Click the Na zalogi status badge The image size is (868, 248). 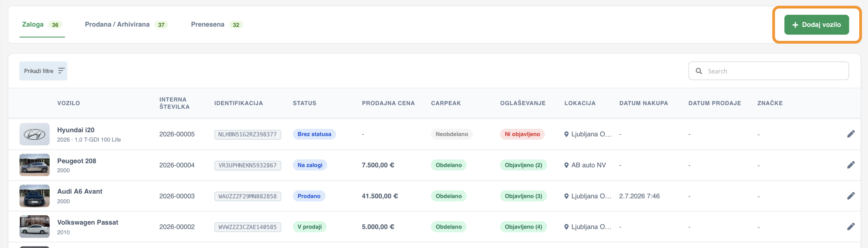[310, 165]
